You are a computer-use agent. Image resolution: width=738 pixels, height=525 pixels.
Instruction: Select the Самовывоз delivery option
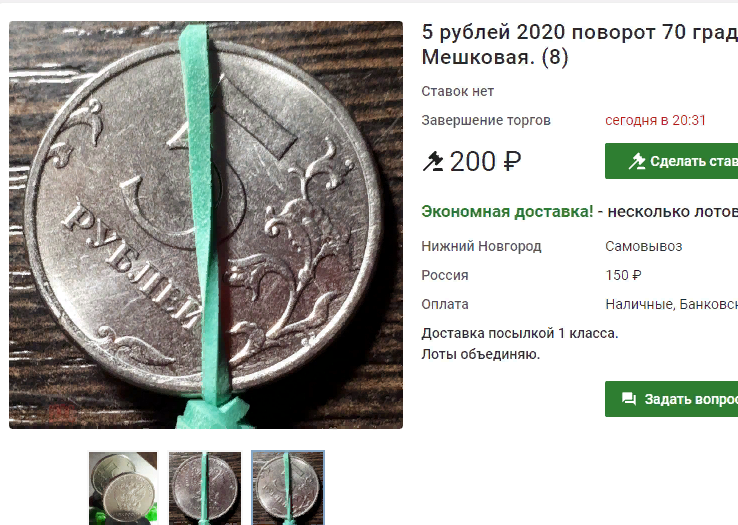(643, 246)
